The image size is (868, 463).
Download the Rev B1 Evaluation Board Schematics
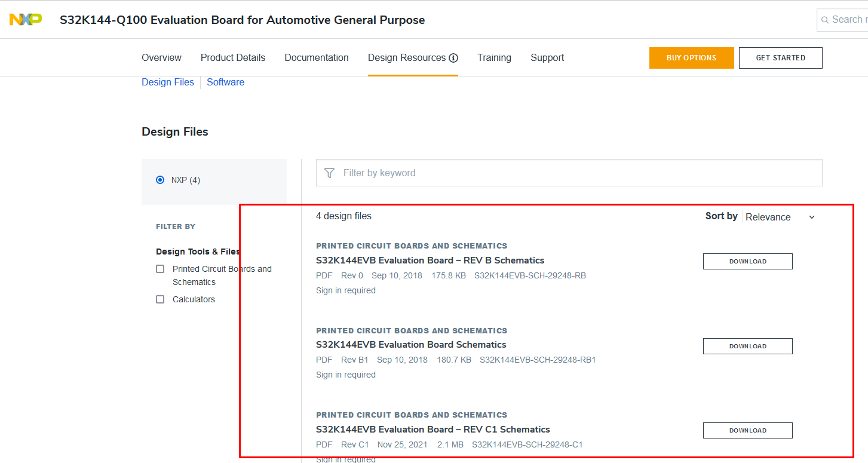tap(747, 347)
